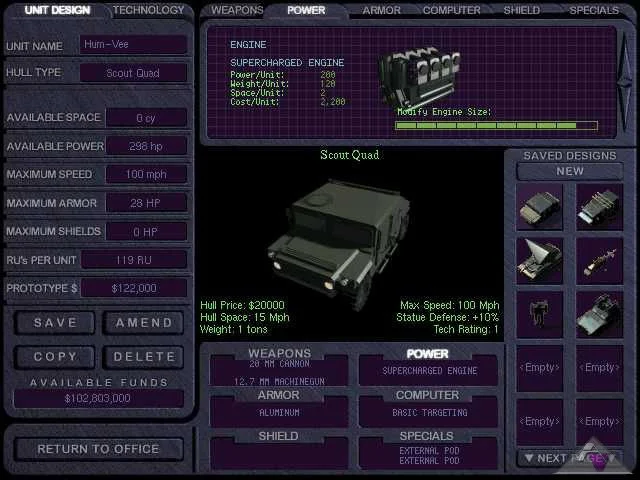Open the Weapons component tab
Viewport: 640px width, 480px height.
tap(237, 11)
